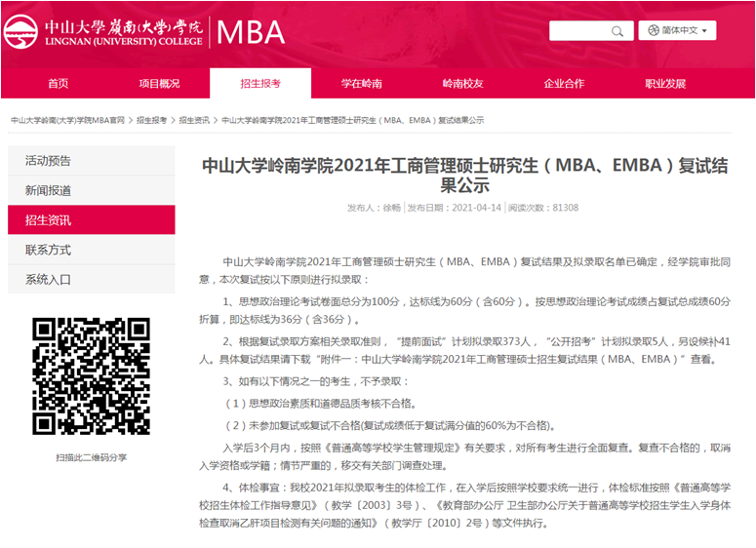Click the Lingnan College round logo

point(20,32)
